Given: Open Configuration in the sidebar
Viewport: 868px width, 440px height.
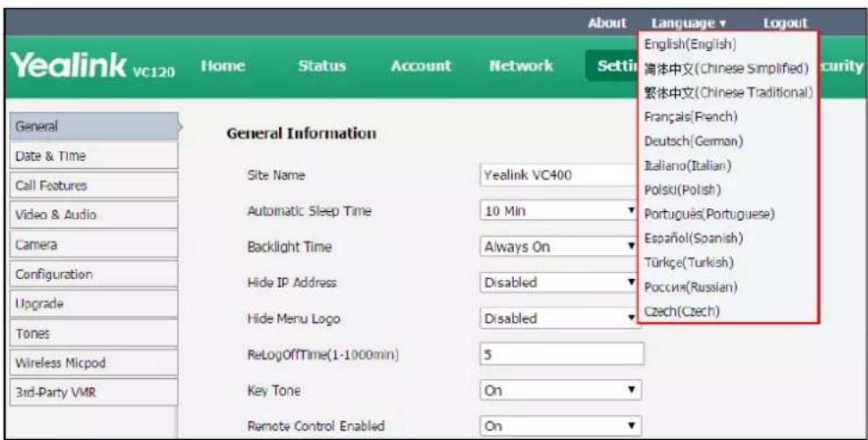Looking at the screenshot, I should pos(94,274).
